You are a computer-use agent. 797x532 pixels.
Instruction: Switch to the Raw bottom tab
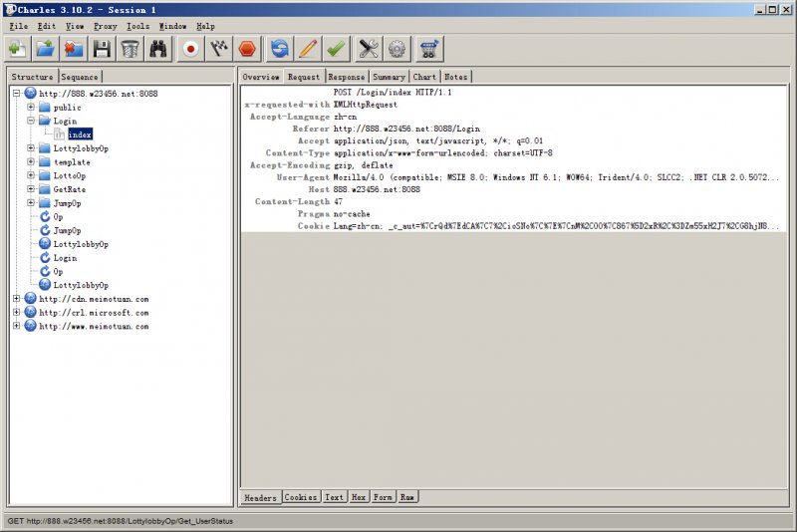407,497
